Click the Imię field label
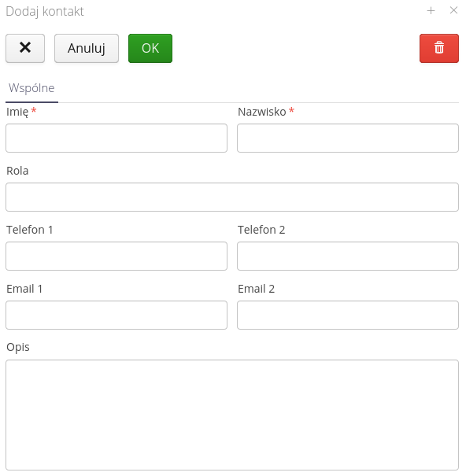This screenshot has width=466, height=476. [x=17, y=112]
